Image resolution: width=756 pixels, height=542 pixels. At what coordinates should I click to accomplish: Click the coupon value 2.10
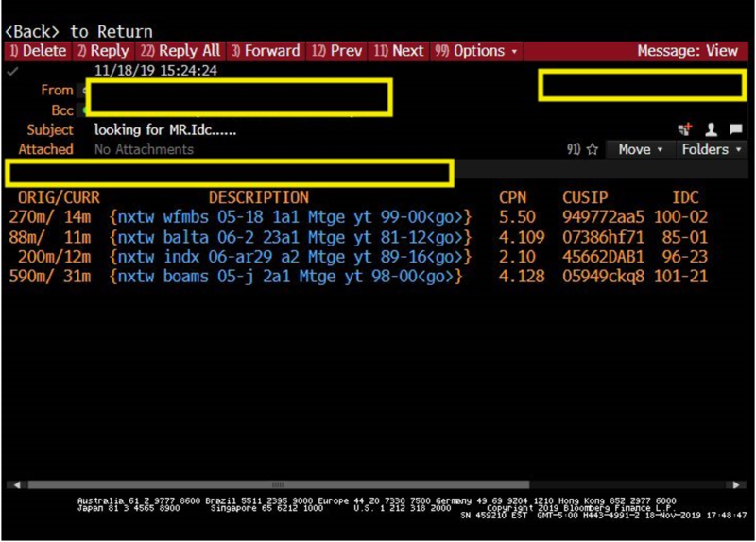517,257
